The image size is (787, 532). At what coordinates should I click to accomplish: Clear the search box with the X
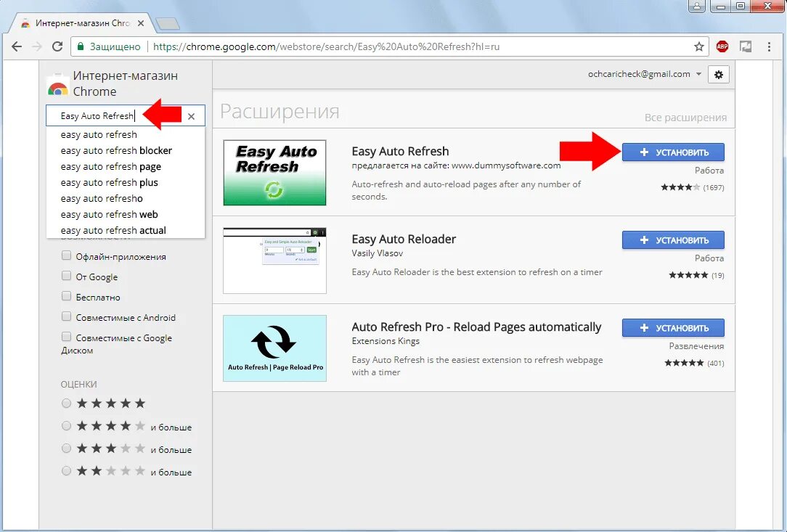(191, 116)
